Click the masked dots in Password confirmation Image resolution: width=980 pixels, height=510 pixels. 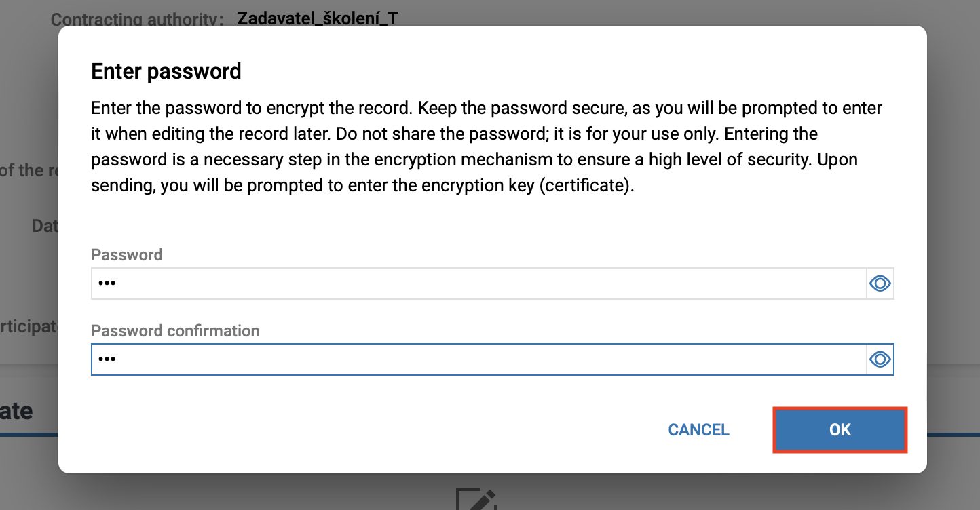coord(107,359)
